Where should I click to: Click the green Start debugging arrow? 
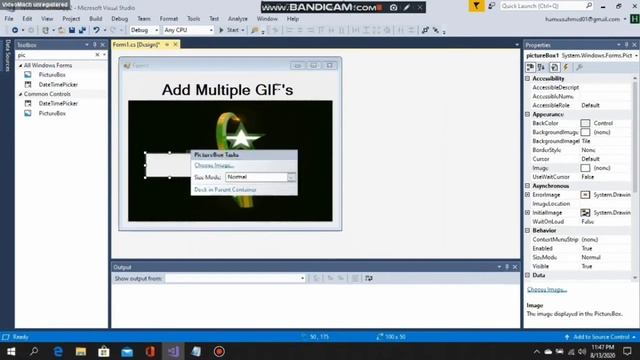[221, 30]
